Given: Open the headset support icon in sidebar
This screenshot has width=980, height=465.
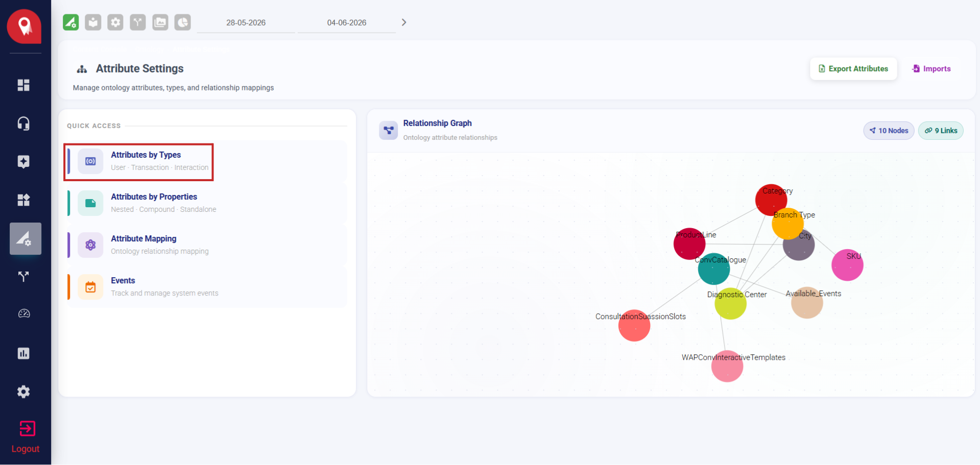Looking at the screenshot, I should click(23, 124).
